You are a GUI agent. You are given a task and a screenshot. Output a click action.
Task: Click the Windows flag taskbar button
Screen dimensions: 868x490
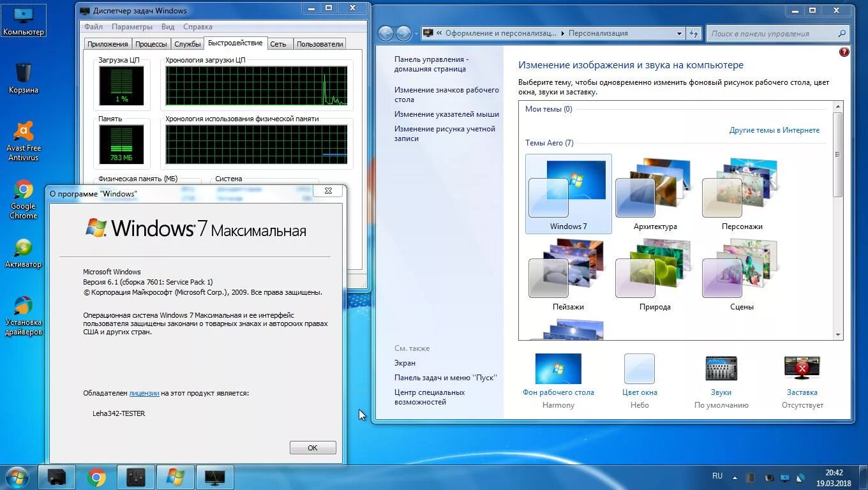tap(176, 477)
